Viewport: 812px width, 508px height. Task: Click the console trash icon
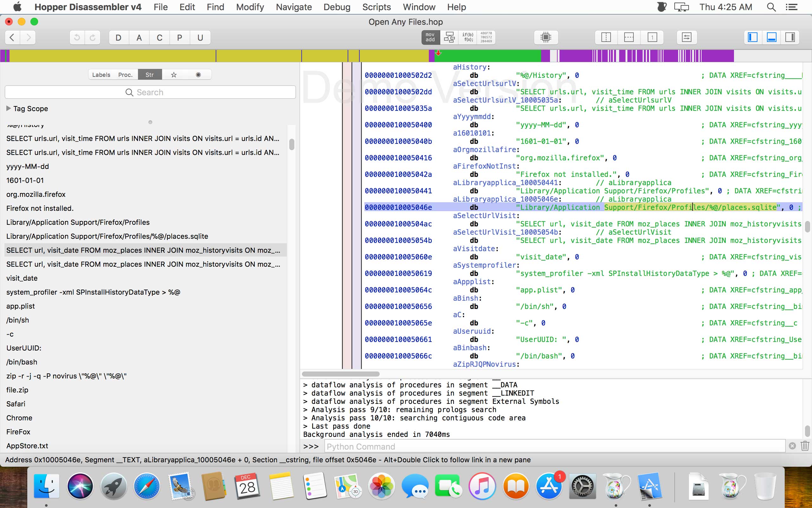[805, 446]
